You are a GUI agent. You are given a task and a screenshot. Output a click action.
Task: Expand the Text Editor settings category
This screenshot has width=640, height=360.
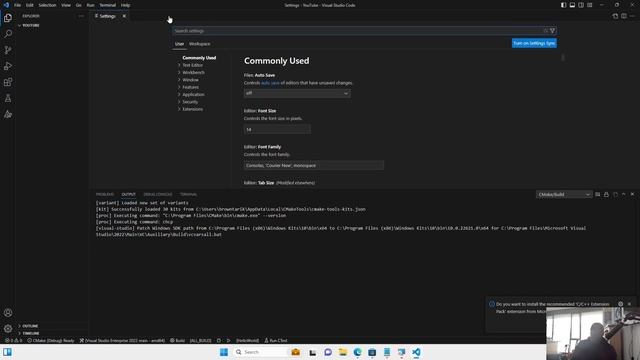click(x=192, y=65)
